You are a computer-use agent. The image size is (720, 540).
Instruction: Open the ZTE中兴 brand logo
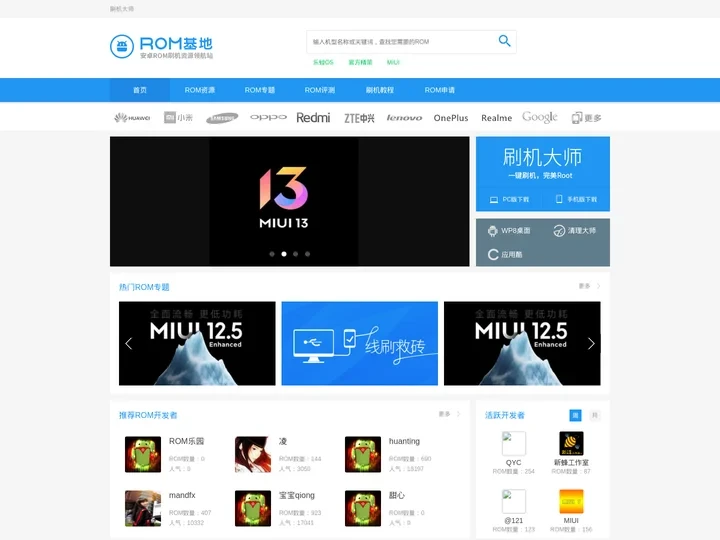(359, 118)
